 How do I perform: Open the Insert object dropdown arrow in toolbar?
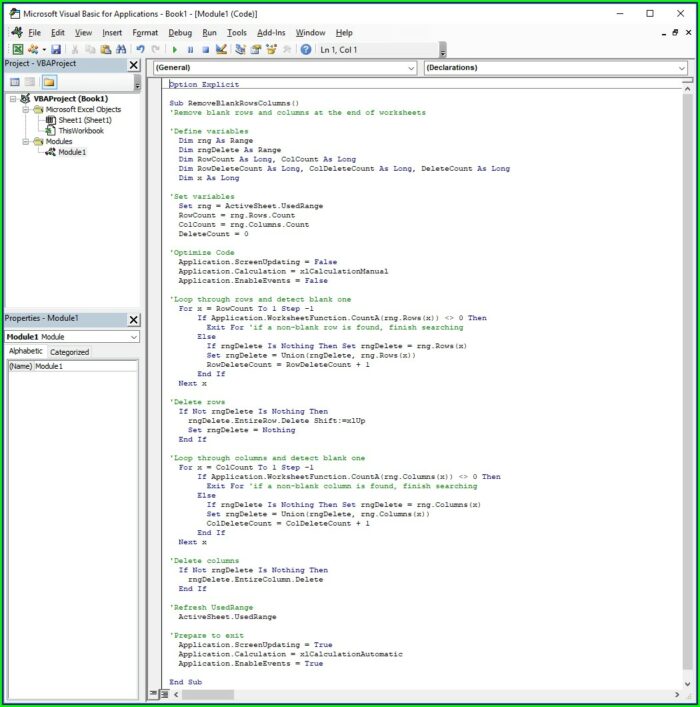click(44, 50)
